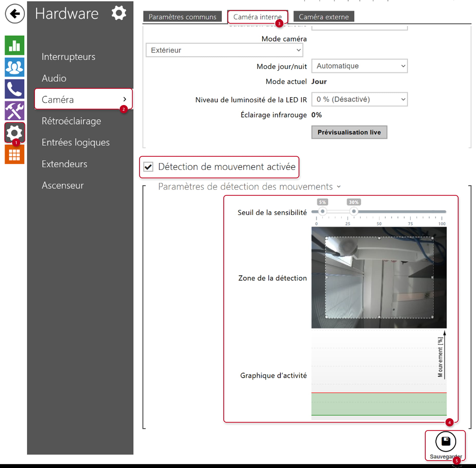Click the 5% sensitivity slider handle
Image resolution: width=476 pixels, height=468 pixels.
click(x=322, y=211)
